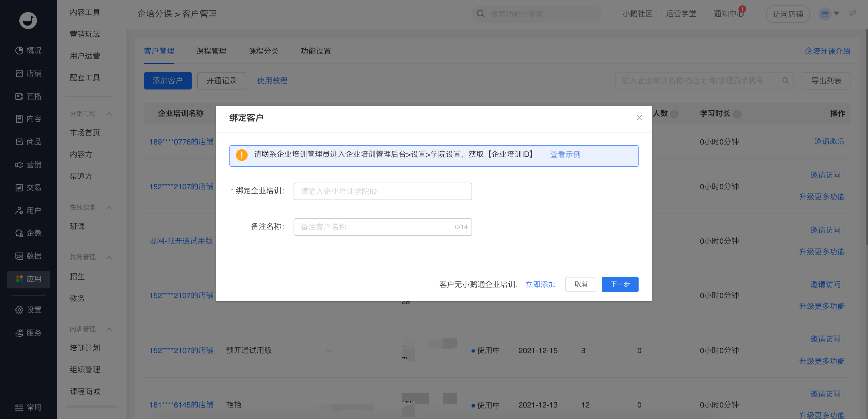Viewport: 868px width, 419px height.
Task: Open 商品 in the left sidebar
Action: 28,142
